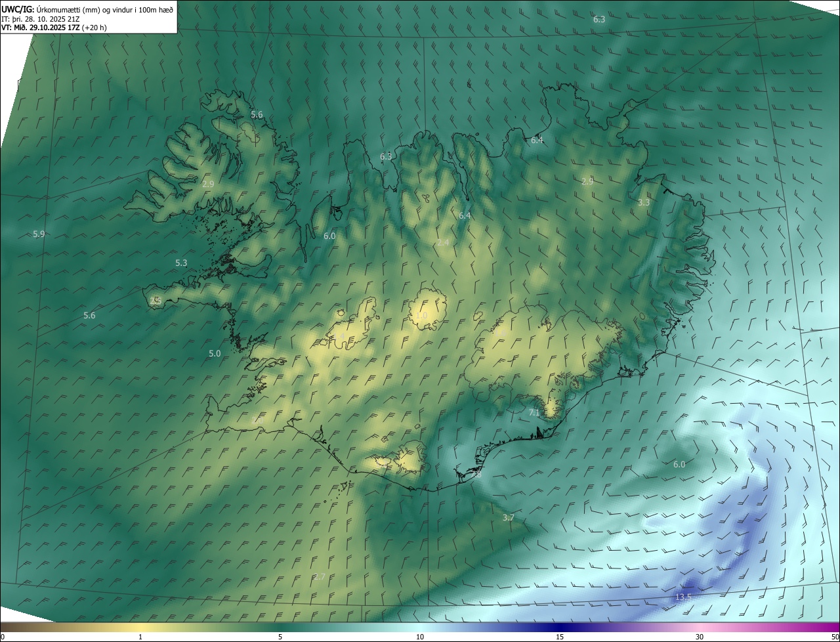The height and width of the screenshot is (642, 840).
Task: Click the 7.1 value on the southeast coast
Action: tap(534, 413)
